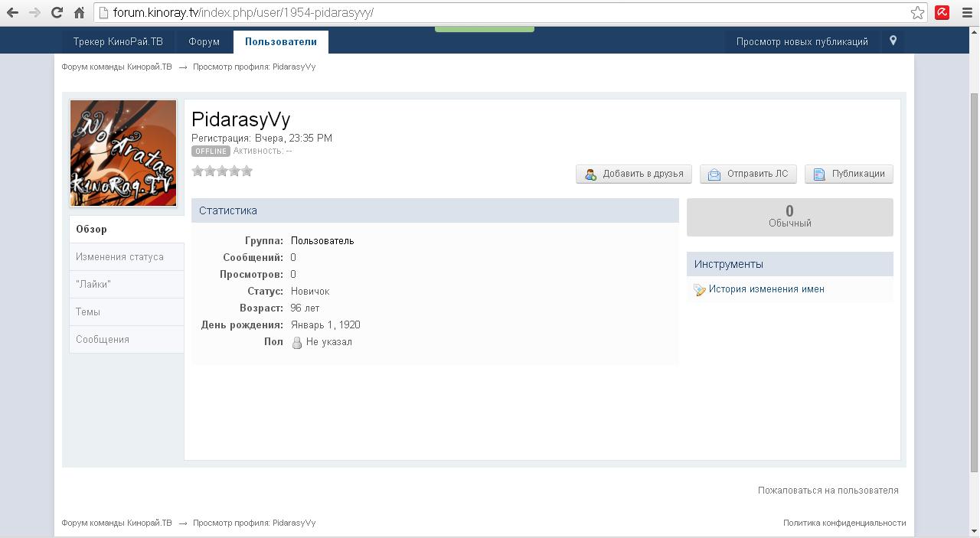Viewport: 980px width, 538px height.
Task: Switch to the Форум tab
Action: coord(204,41)
